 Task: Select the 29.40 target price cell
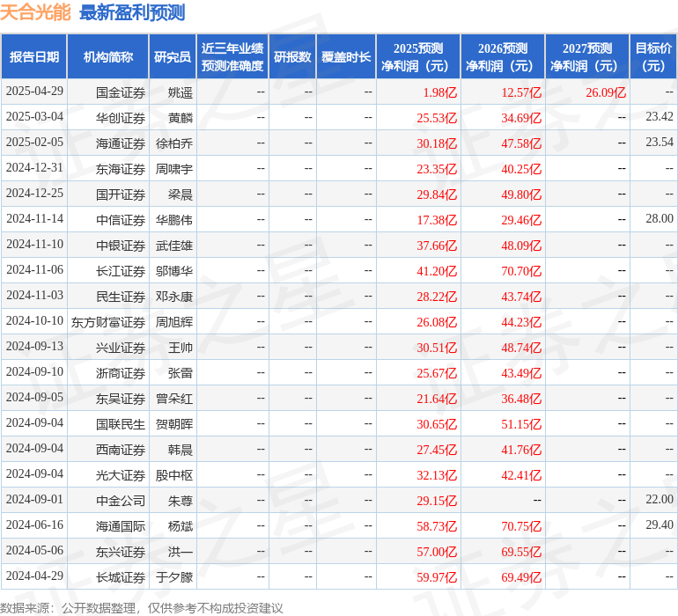[x=659, y=525]
